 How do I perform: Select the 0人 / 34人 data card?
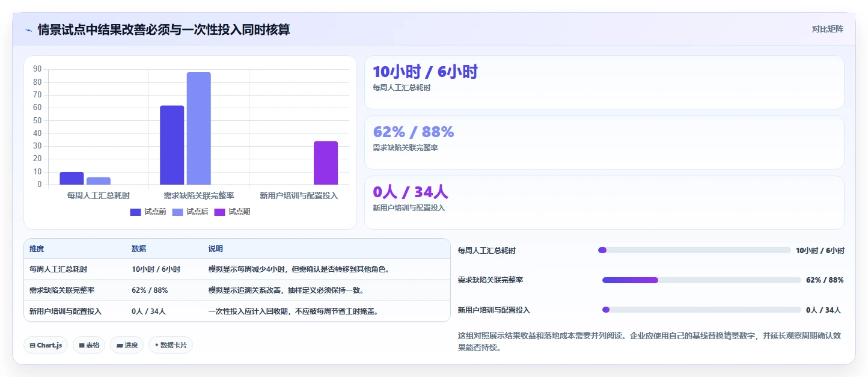604,203
